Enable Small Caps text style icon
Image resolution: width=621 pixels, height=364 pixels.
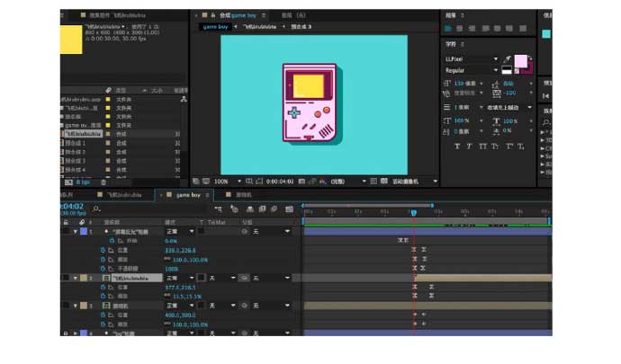[495, 146]
